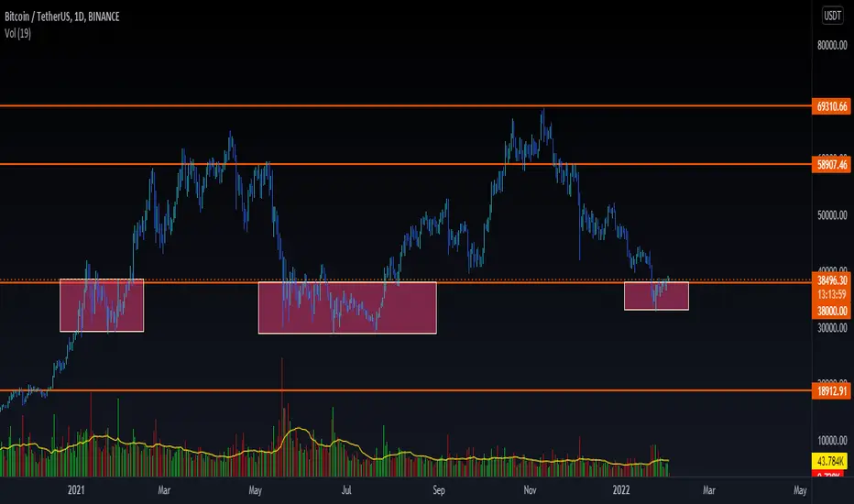Image resolution: width=854 pixels, height=504 pixels.
Task: Click the USDT currency button
Action: pyautogui.click(x=832, y=16)
